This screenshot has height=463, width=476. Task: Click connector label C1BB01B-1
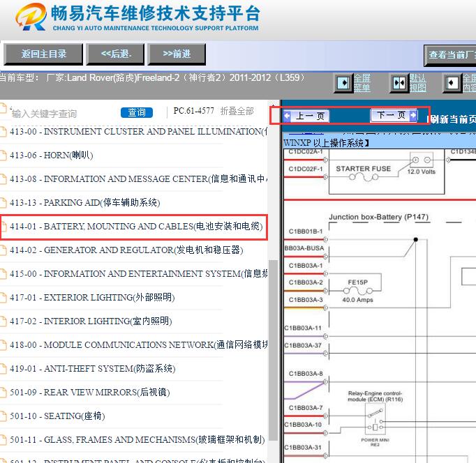[x=306, y=231]
